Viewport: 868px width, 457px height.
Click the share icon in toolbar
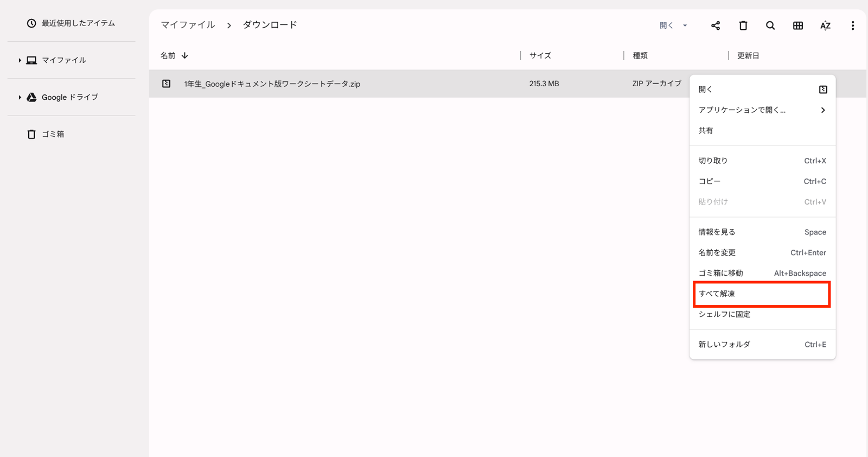[716, 26]
